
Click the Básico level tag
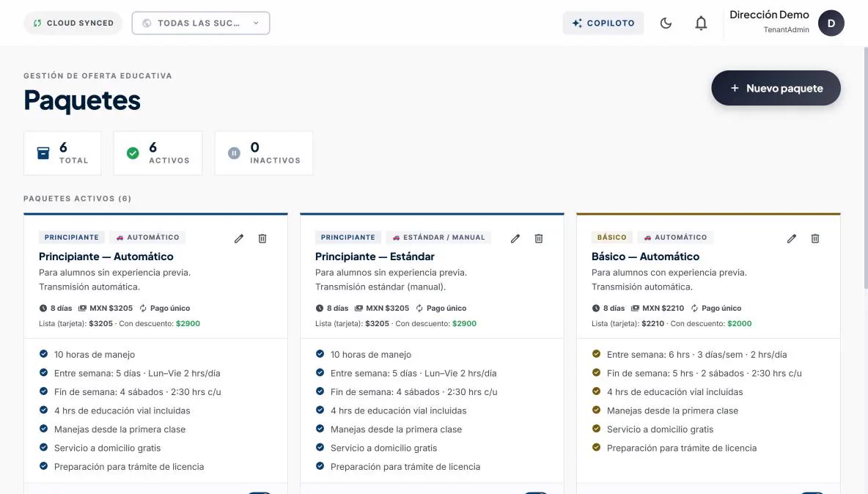coord(611,237)
